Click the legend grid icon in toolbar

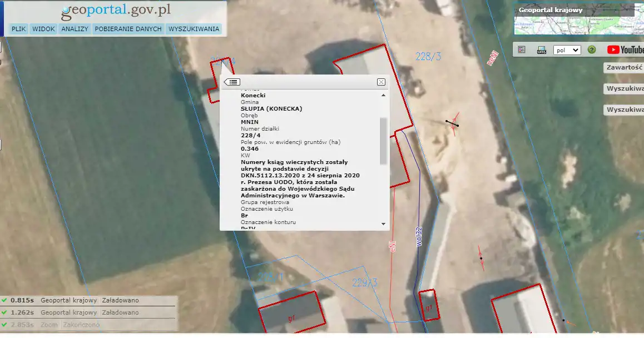[x=522, y=49]
